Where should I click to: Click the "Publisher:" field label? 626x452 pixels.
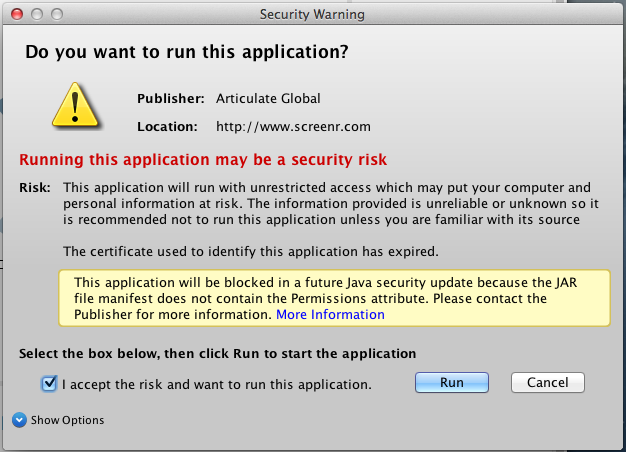pos(170,98)
